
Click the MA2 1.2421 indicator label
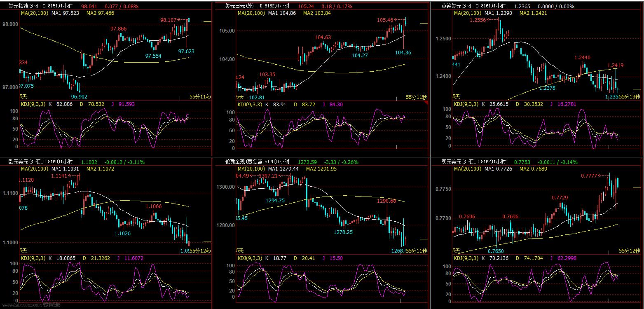534,13
